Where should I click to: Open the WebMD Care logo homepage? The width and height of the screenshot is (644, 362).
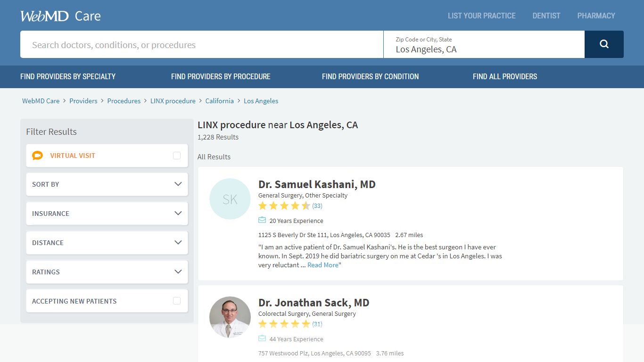(60, 16)
